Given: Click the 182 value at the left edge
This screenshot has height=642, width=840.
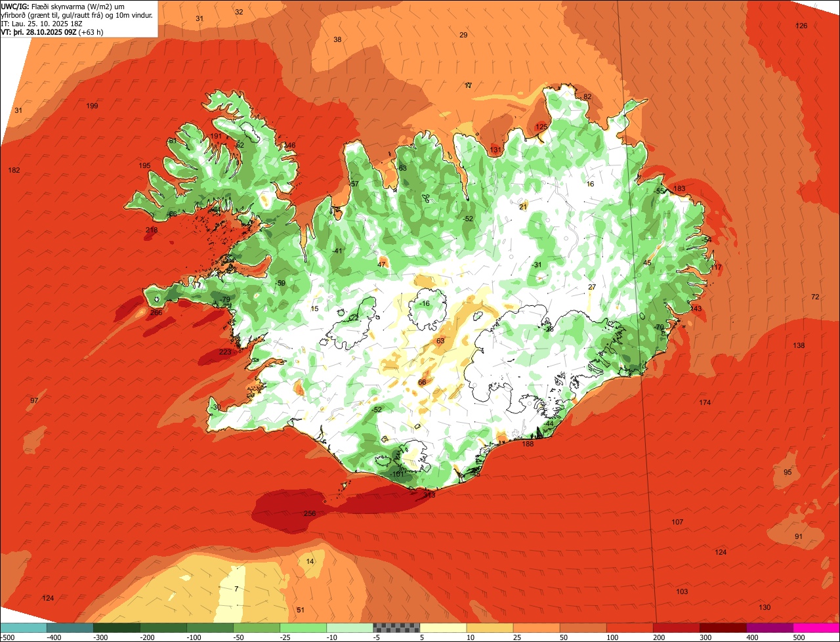Looking at the screenshot, I should (x=14, y=170).
